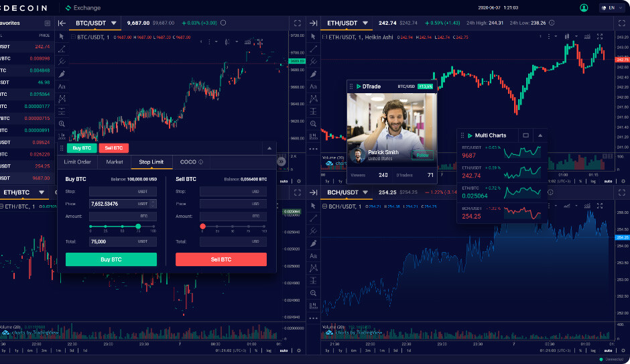Select the text tool in BTC/USDT chart toolbar
This screenshot has height=364, width=630.
point(62,86)
